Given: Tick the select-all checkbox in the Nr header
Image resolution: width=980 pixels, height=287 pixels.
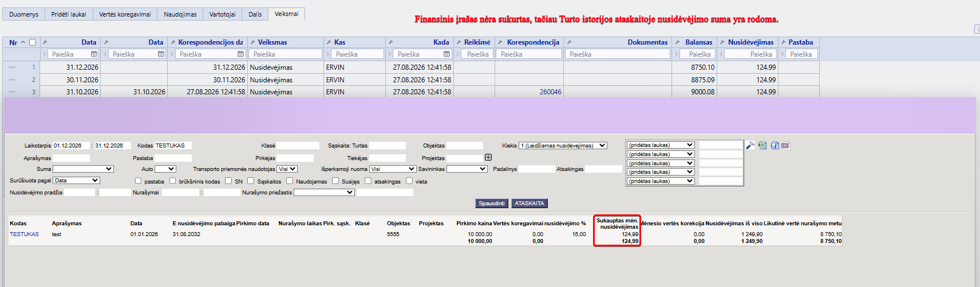Looking at the screenshot, I should pos(33,42).
